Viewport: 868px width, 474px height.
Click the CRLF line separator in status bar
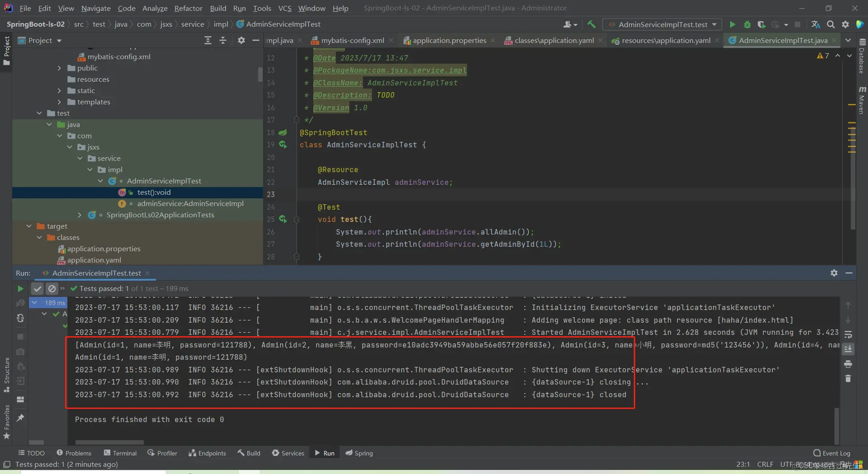pyautogui.click(x=765, y=465)
